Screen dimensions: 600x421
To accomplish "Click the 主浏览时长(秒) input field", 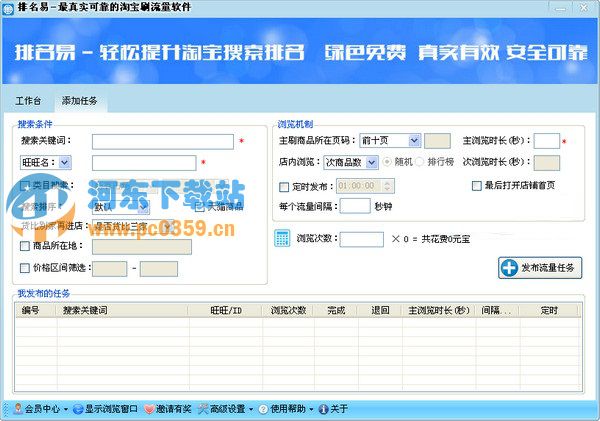I will pyautogui.click(x=546, y=141).
